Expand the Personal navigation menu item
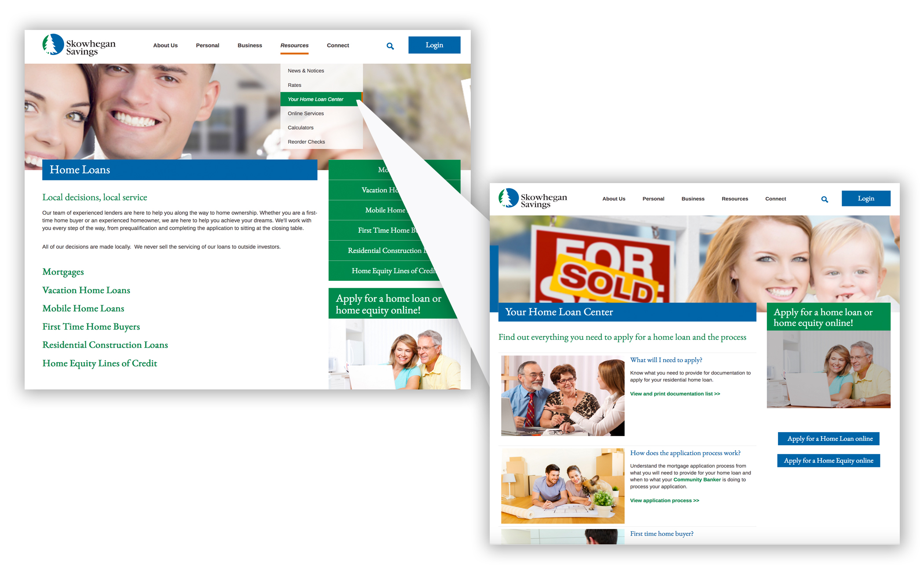The width and height of the screenshot is (924, 569). click(209, 45)
